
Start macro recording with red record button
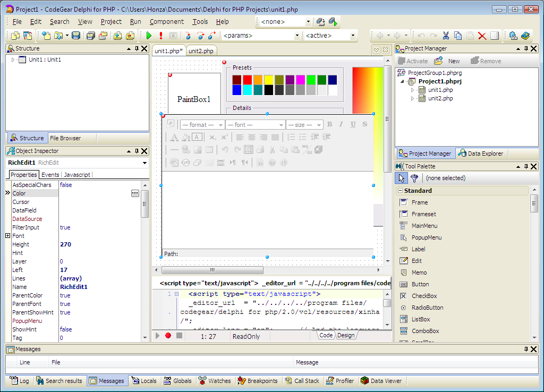tap(168, 336)
